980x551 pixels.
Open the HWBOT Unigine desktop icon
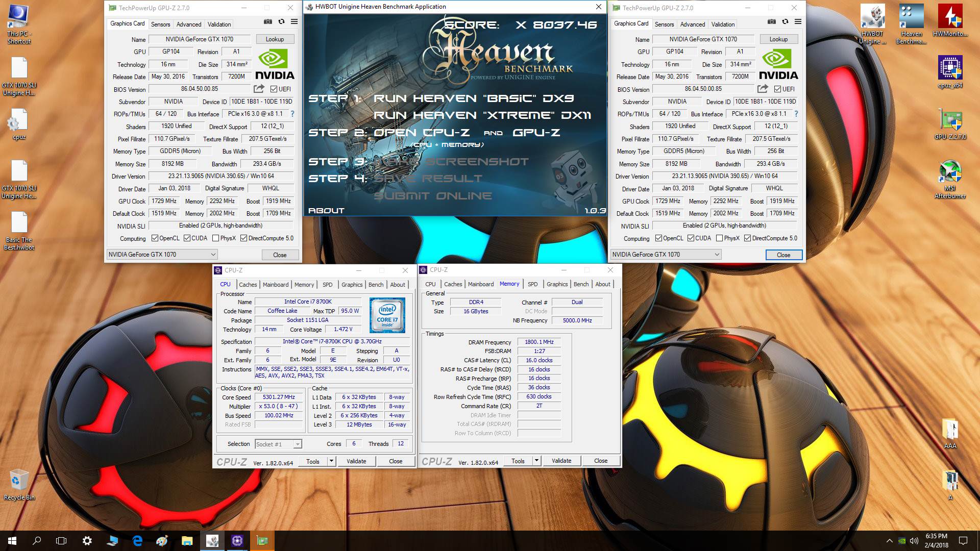[872, 24]
